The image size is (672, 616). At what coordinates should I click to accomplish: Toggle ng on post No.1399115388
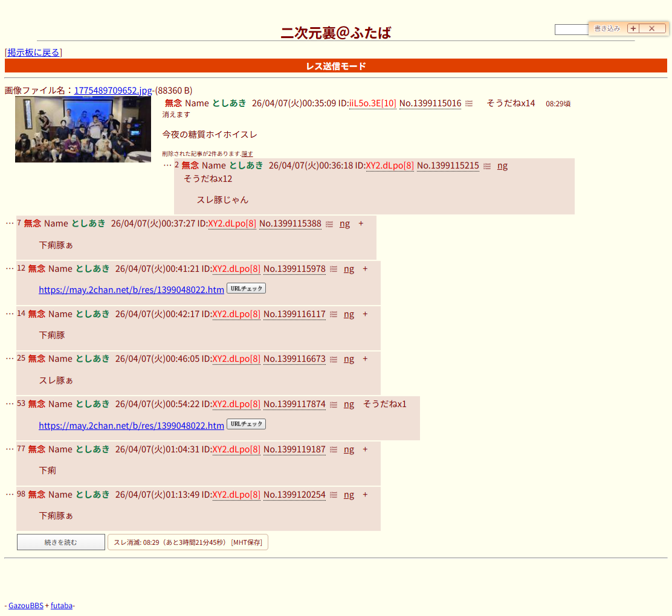tap(344, 223)
